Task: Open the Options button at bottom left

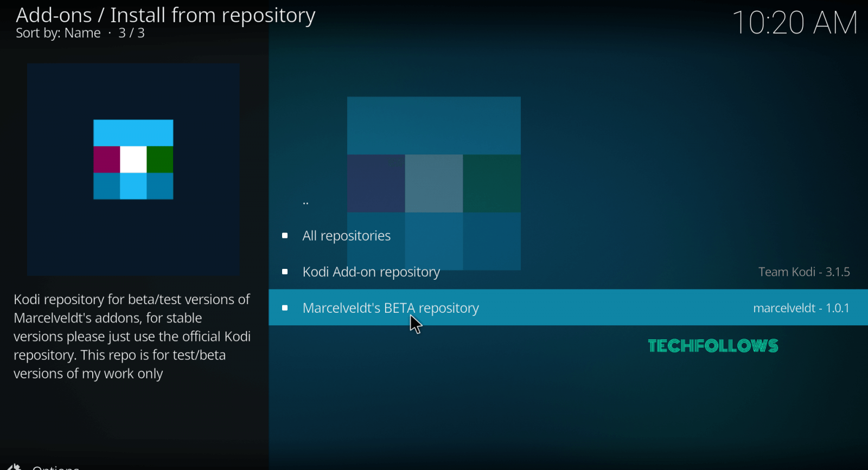Action: tap(43, 466)
